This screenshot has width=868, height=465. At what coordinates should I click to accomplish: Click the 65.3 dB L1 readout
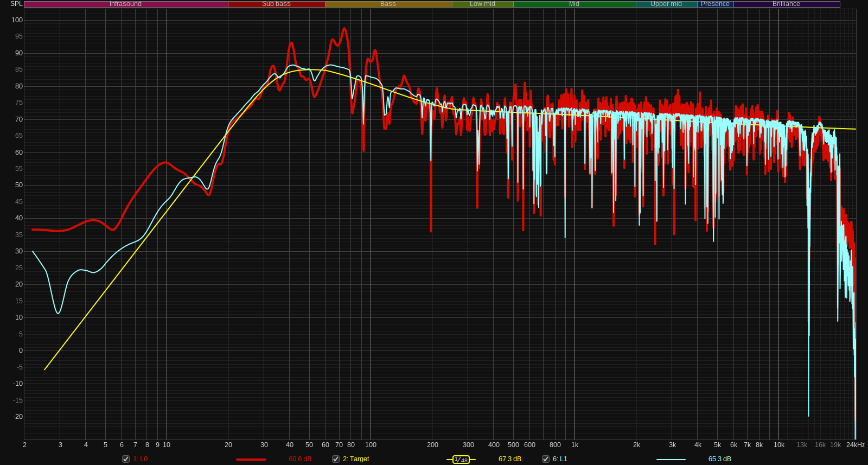click(720, 459)
